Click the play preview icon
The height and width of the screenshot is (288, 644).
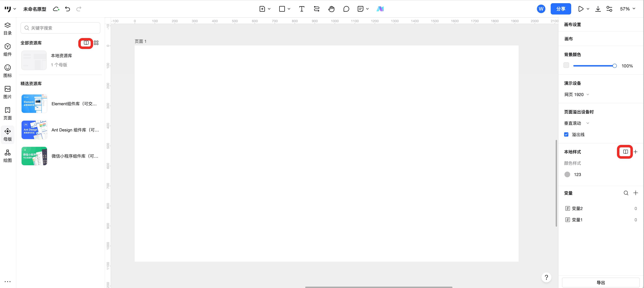(581, 9)
